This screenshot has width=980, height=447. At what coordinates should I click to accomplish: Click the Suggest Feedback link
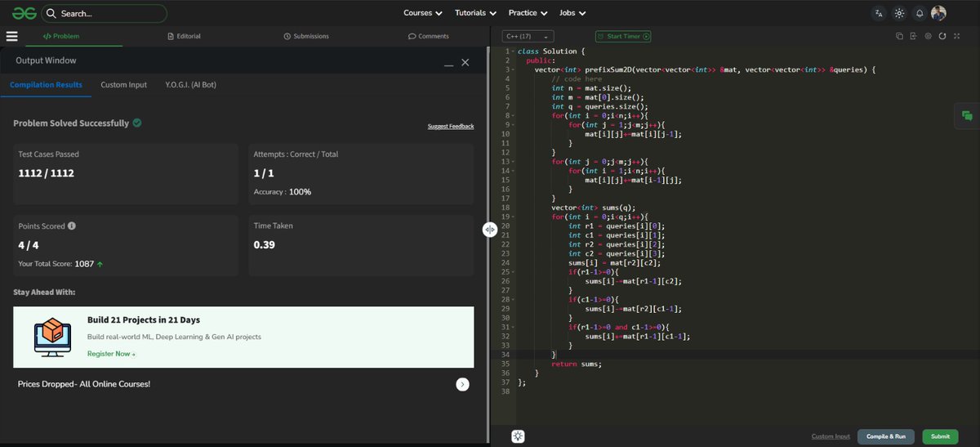[x=451, y=126]
